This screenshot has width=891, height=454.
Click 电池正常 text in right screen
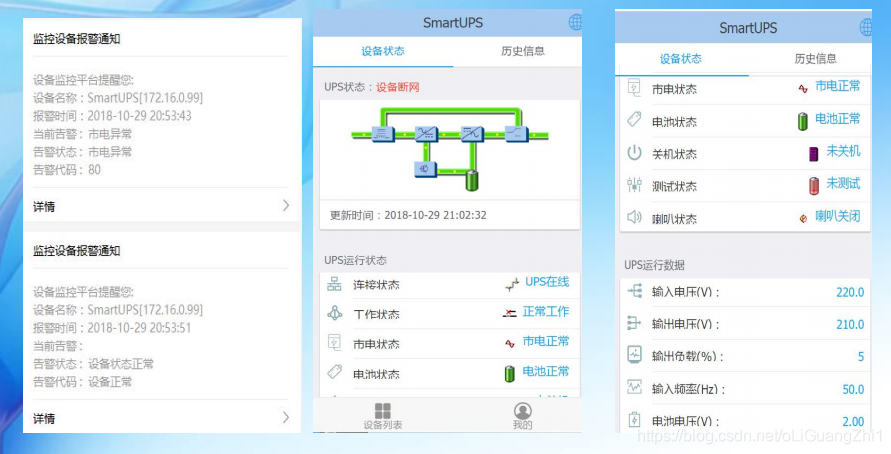(x=838, y=119)
